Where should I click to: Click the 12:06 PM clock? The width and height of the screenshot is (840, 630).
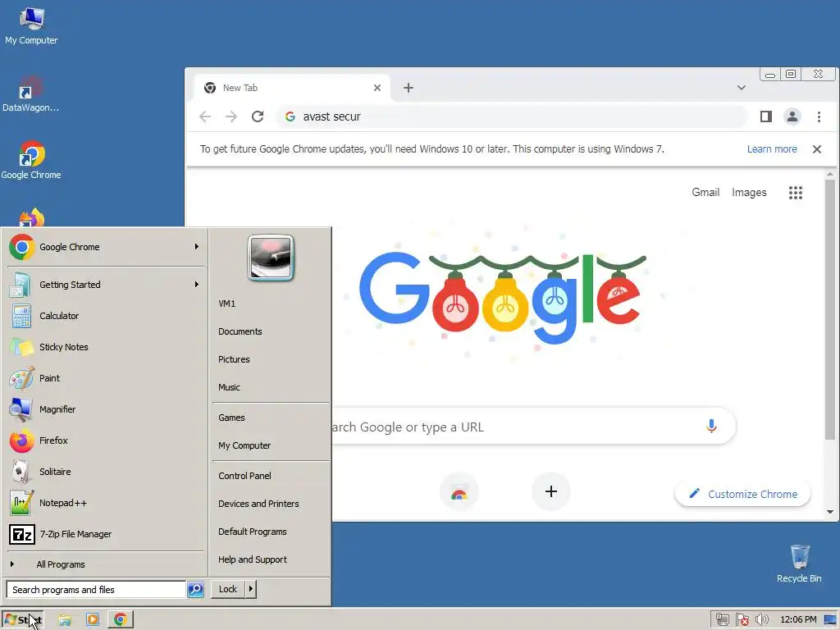coord(798,620)
